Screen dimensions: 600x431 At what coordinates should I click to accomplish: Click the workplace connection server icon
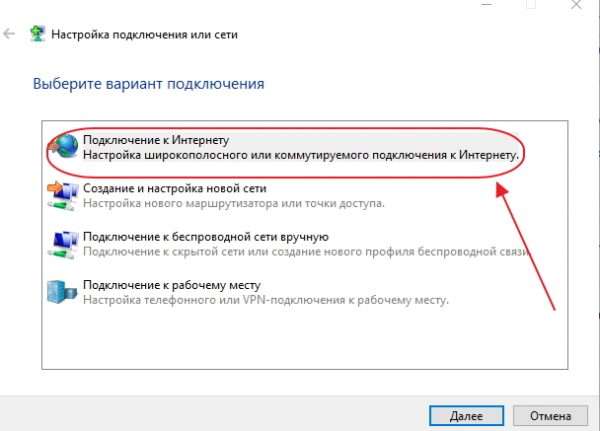[61, 292]
